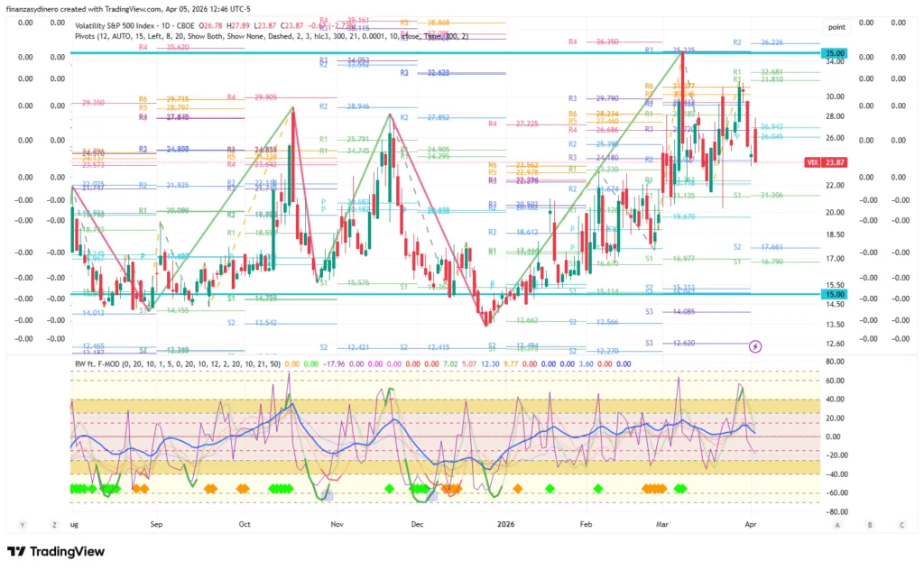The image size is (924, 570).
Task: Click the 2026 label on the time axis
Action: coord(506,524)
